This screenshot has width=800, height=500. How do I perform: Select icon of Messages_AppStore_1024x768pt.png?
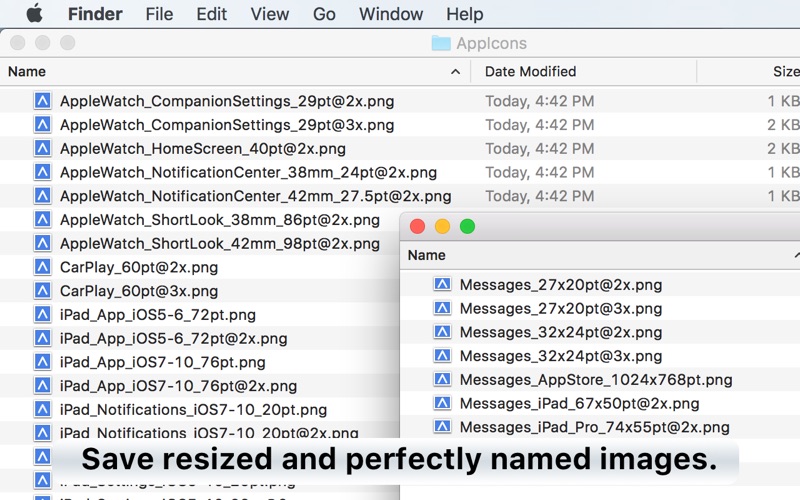coord(442,379)
